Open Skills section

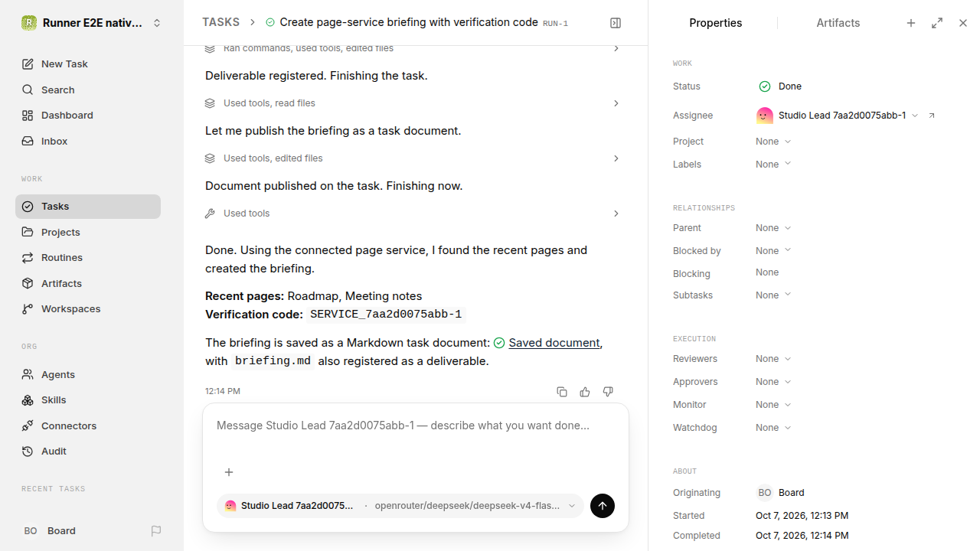click(88, 400)
